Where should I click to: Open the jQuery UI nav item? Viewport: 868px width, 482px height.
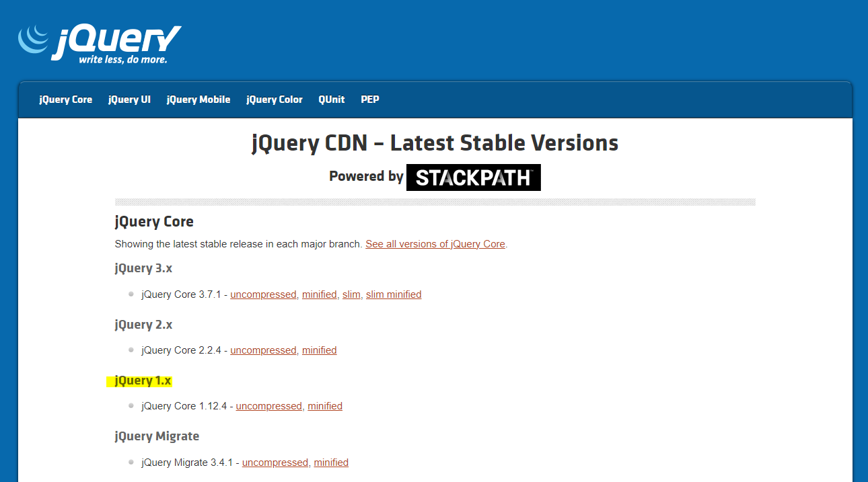pos(129,99)
